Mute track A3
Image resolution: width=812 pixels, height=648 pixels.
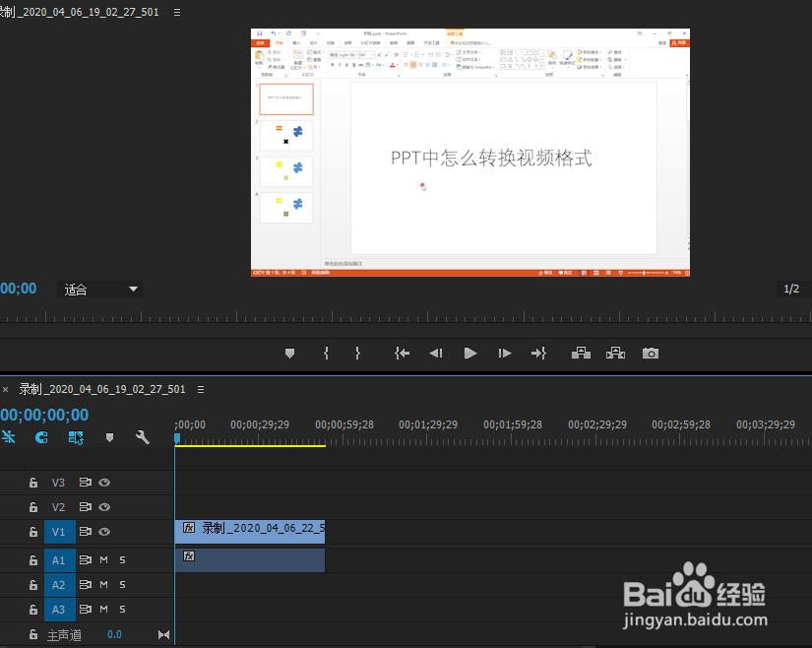(103, 610)
